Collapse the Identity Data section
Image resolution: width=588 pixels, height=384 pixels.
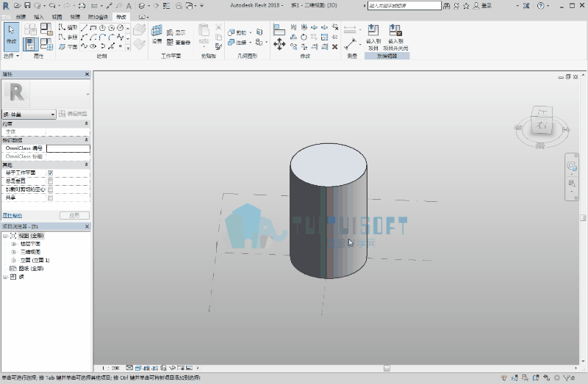[x=86, y=140]
